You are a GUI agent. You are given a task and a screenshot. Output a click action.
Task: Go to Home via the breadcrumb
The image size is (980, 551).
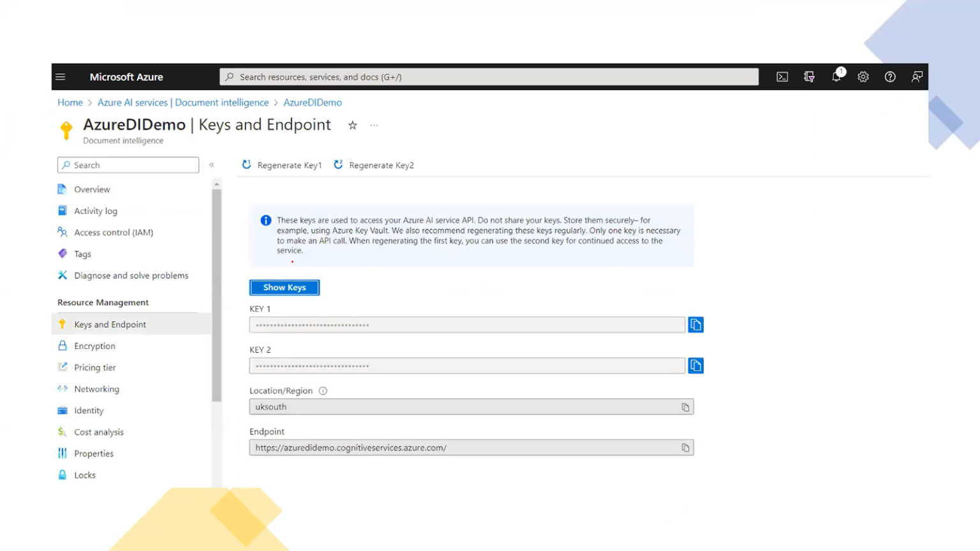click(x=70, y=102)
